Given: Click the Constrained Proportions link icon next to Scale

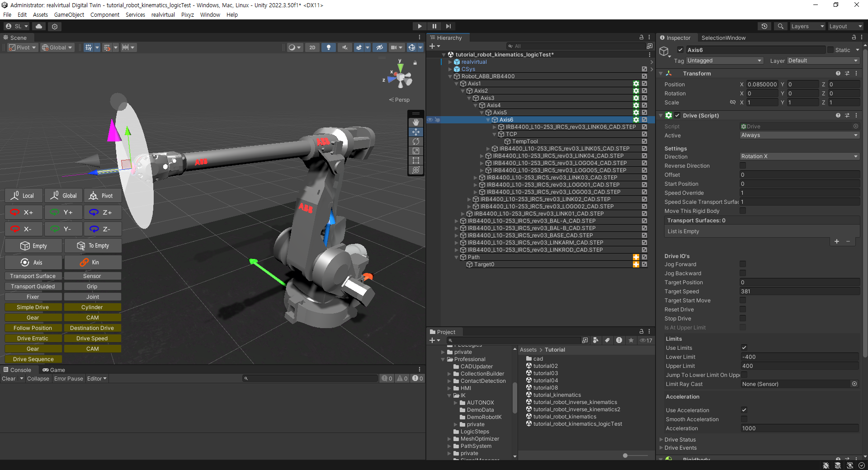Looking at the screenshot, I should coord(733,103).
